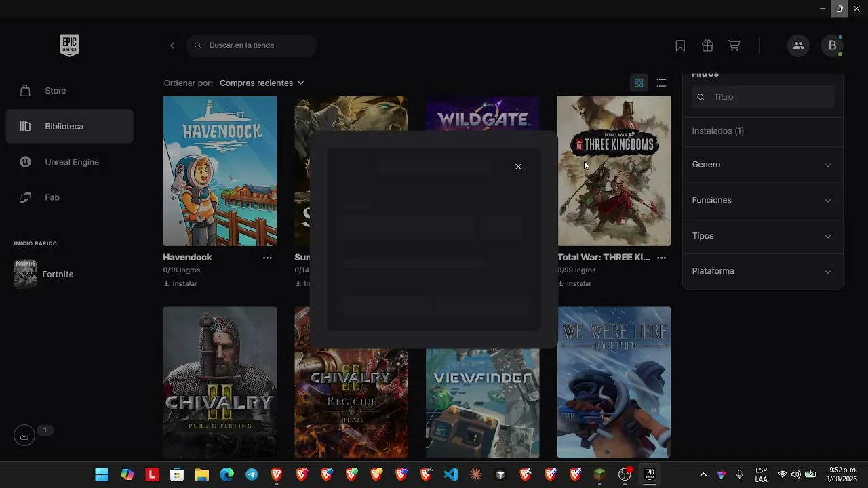Open the Wildgate game cover
The height and width of the screenshot is (488, 868).
[483, 113]
